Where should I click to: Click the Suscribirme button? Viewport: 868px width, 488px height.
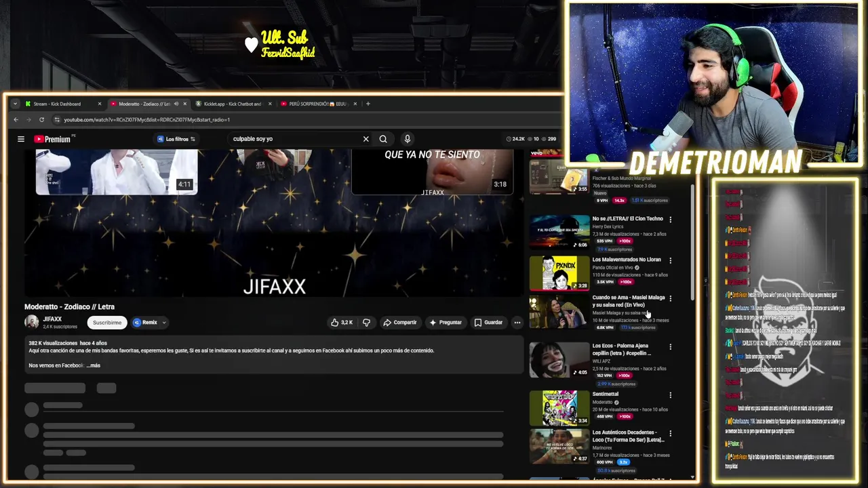tap(107, 323)
